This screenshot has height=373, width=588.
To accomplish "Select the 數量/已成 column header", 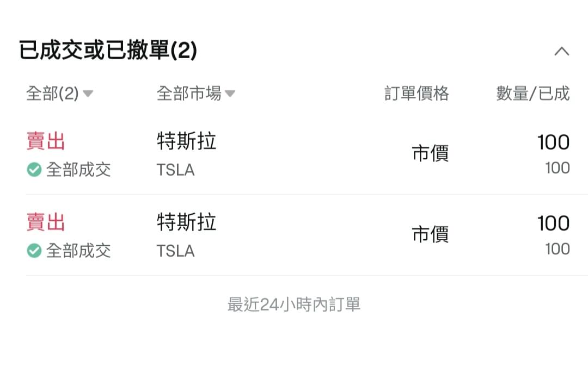I will 533,94.
